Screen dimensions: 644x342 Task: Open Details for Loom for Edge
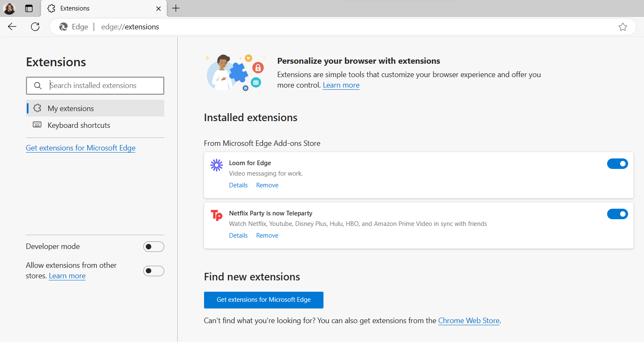(238, 185)
